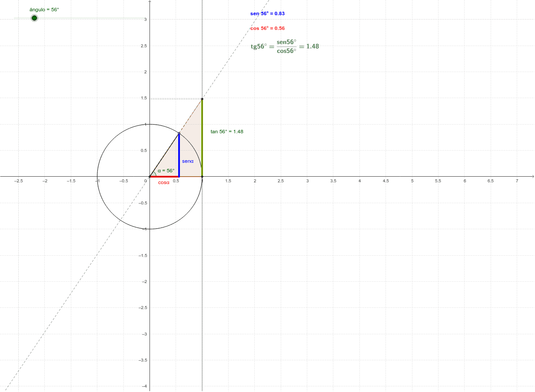Click the y-axis tick label 2.5
Image resolution: width=535 pixels, height=392 pixels.
coord(143,46)
